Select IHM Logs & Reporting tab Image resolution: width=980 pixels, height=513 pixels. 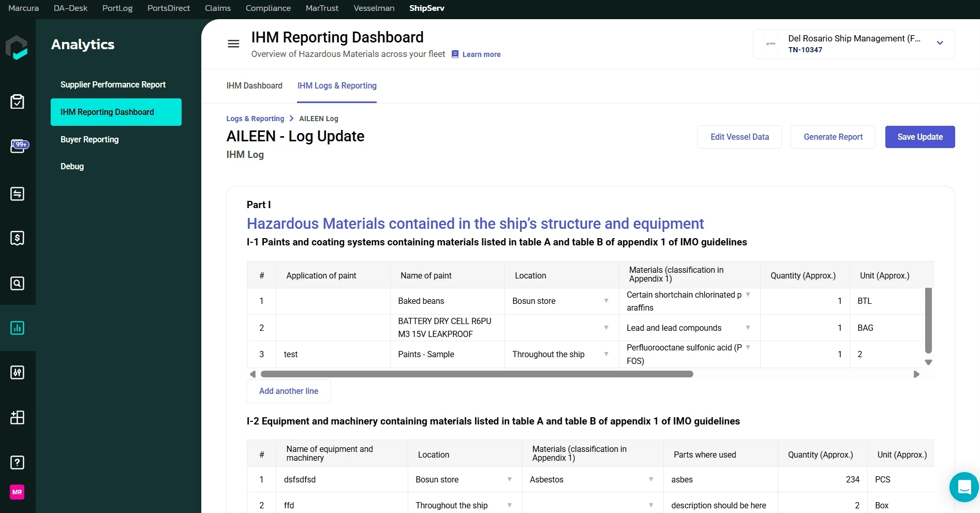point(337,85)
